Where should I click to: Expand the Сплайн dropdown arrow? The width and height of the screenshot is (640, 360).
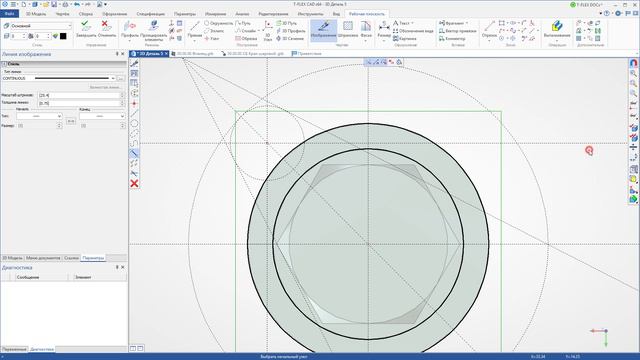coord(259,31)
